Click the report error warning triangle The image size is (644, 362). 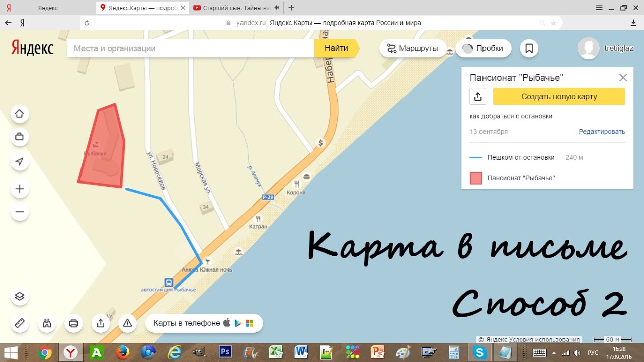127,323
